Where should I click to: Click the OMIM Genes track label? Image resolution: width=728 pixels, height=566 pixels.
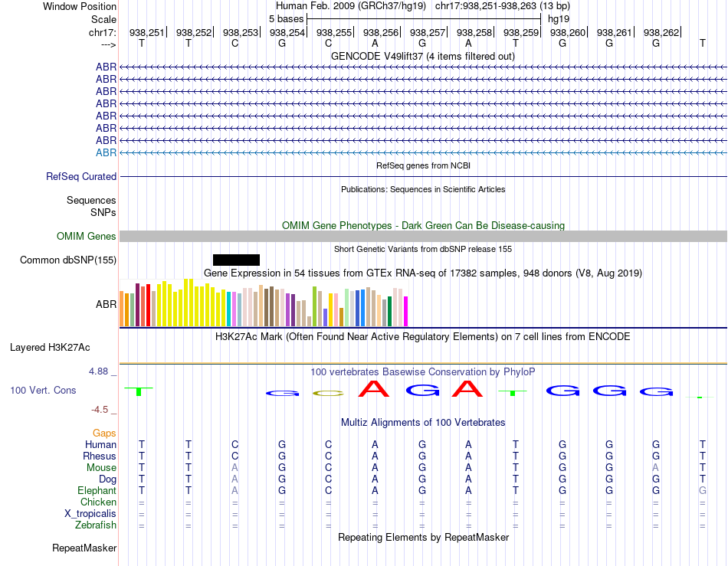coord(87,236)
